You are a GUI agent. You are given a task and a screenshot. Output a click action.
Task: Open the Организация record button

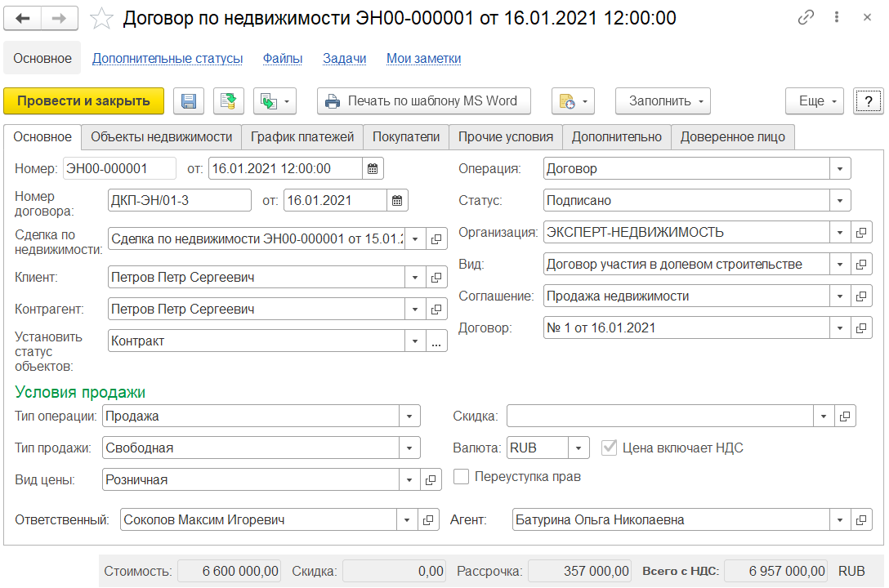861,233
